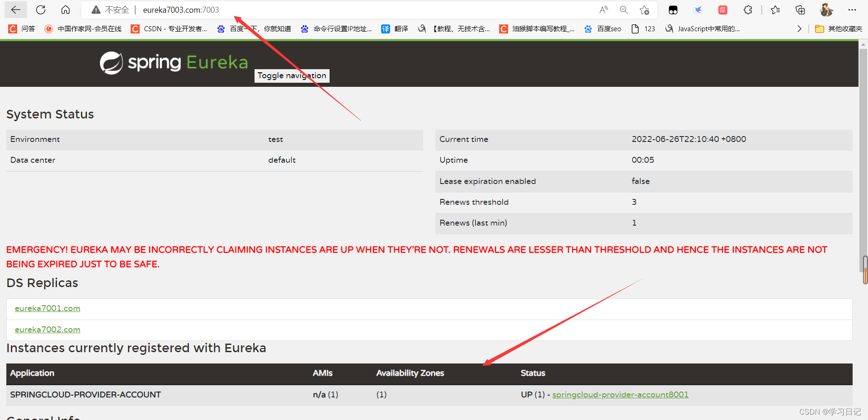Viewport: 868px width, 420px height.
Task: Open the 百度seo bookmark
Action: 603,29
